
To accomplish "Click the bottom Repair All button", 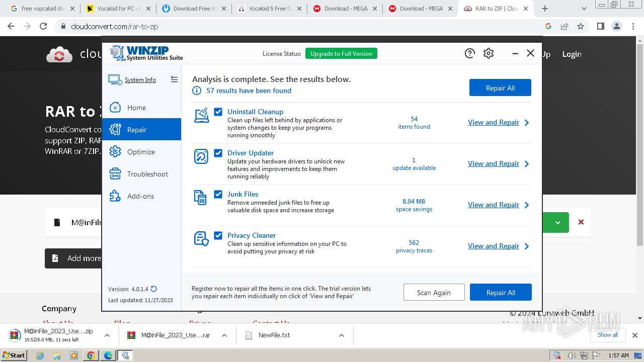I will pos(501,292).
